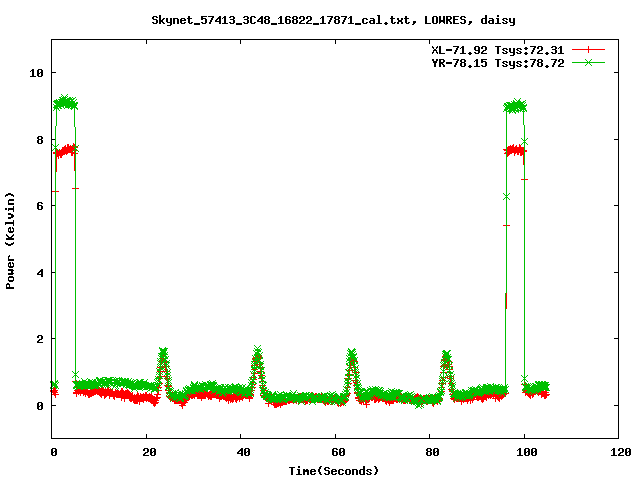Click the y-axis tick label 8

(40, 140)
